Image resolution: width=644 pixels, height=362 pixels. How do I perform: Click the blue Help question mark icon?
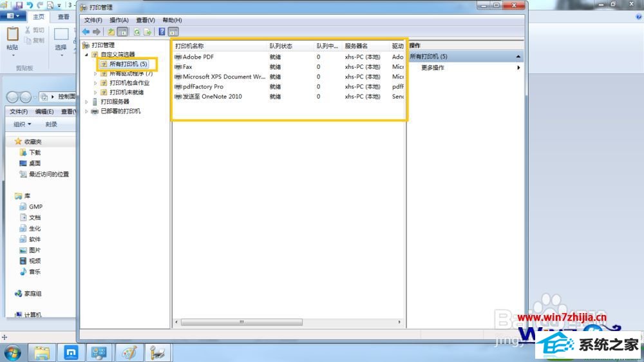pyautogui.click(x=162, y=32)
